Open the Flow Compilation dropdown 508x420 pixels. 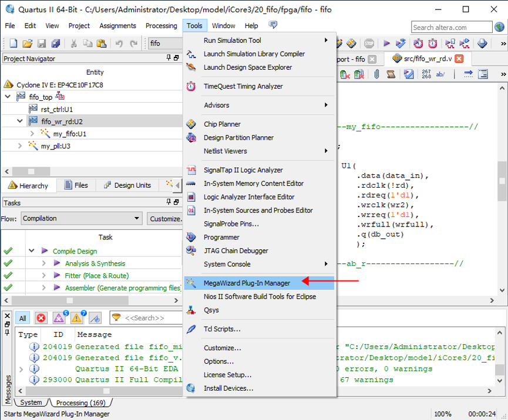coord(137,218)
